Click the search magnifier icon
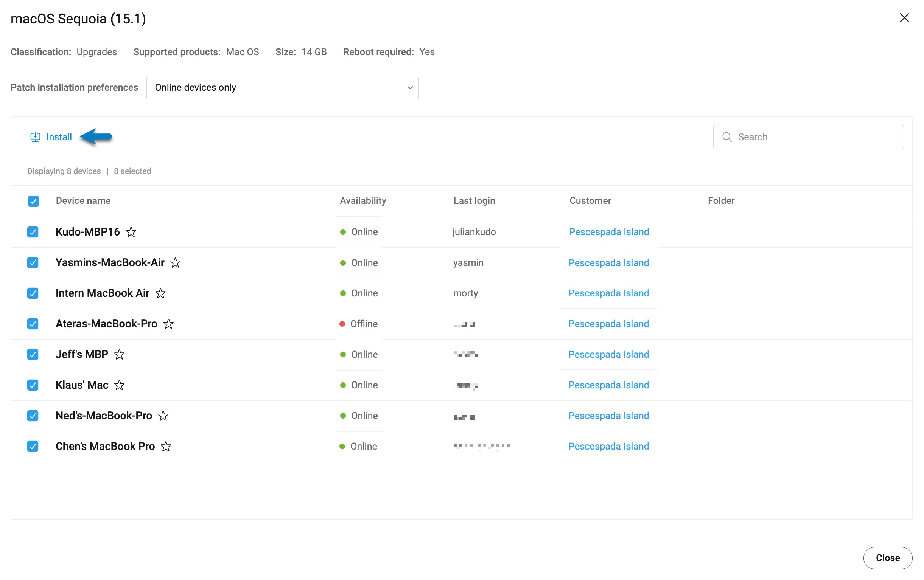Screen dimensions: 924x580 [727, 137]
